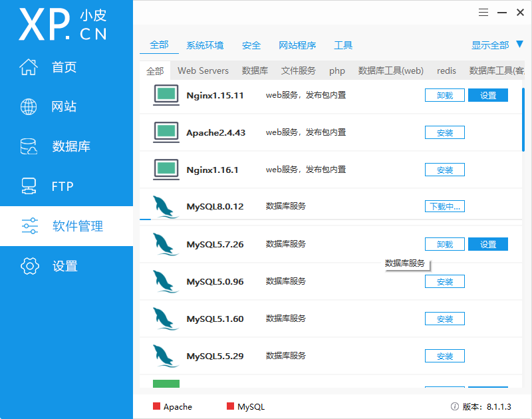Image resolution: width=532 pixels, height=419 pixels.
Task: Select the 全部 sub-filter tab
Action: coord(155,70)
